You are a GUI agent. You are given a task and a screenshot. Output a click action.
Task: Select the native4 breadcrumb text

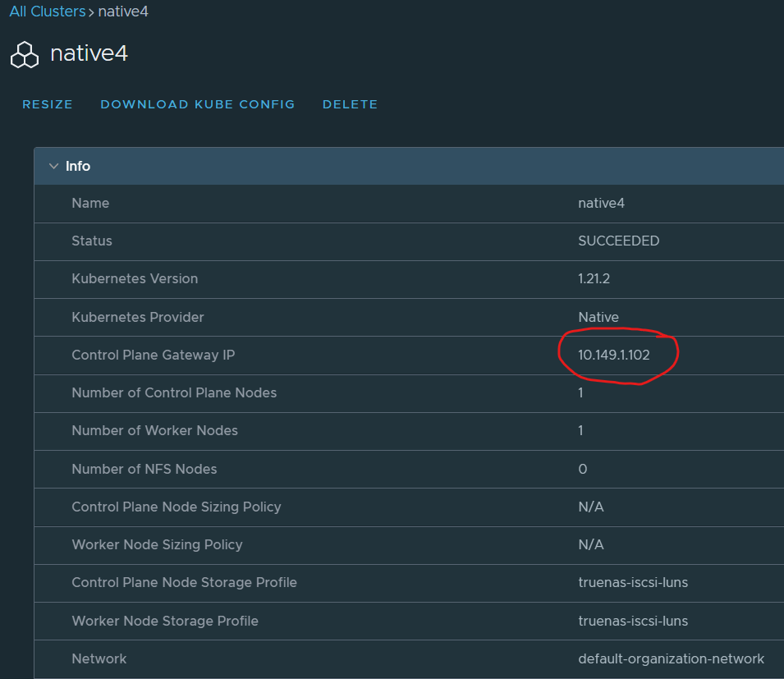(x=123, y=11)
